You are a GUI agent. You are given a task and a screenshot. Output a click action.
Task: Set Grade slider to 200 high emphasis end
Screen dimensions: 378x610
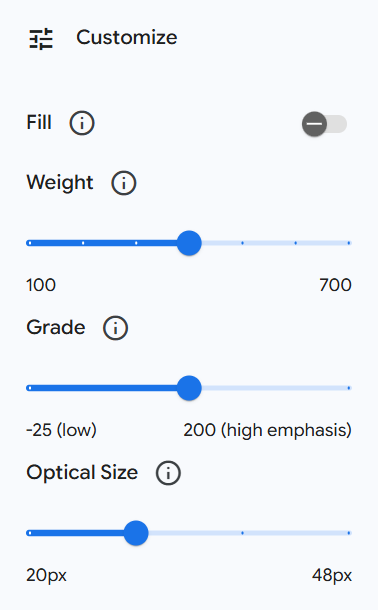tap(349, 388)
